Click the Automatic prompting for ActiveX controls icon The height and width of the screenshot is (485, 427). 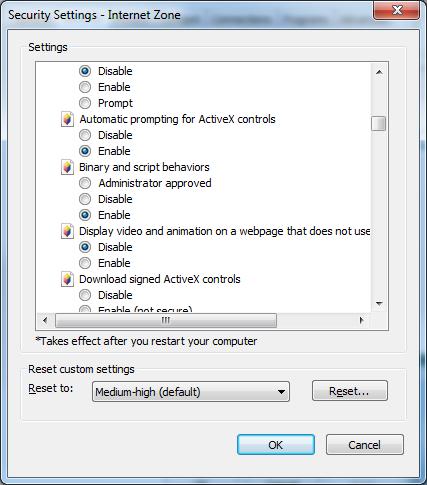[67, 119]
